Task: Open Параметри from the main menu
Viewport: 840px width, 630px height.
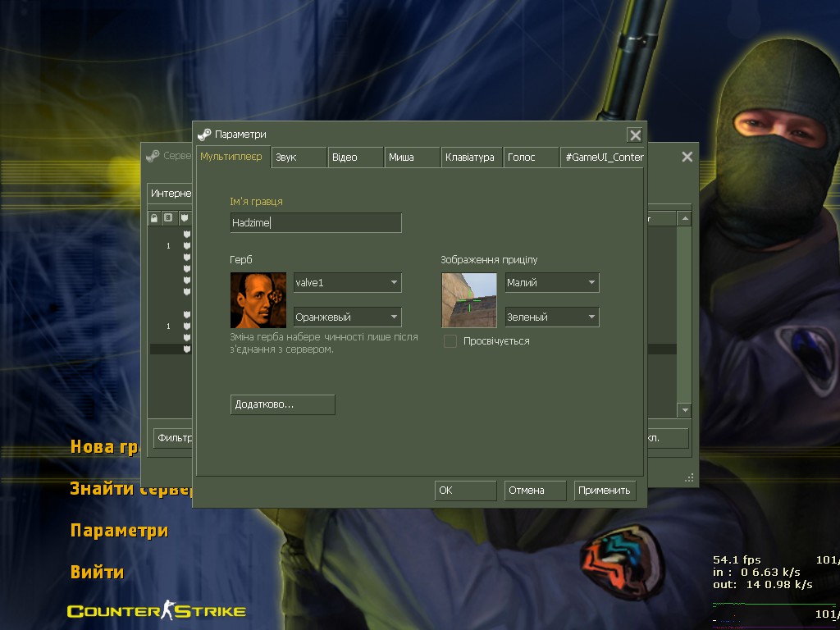Action: coord(120,531)
